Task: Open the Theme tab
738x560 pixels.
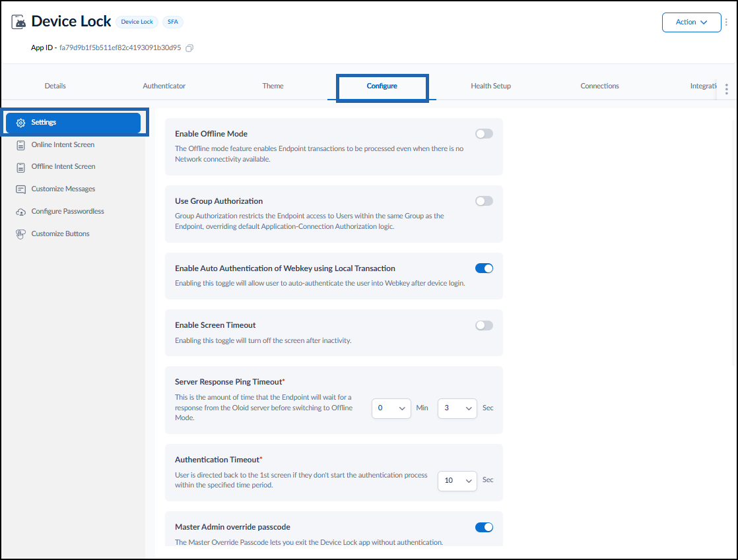Action: (x=273, y=86)
